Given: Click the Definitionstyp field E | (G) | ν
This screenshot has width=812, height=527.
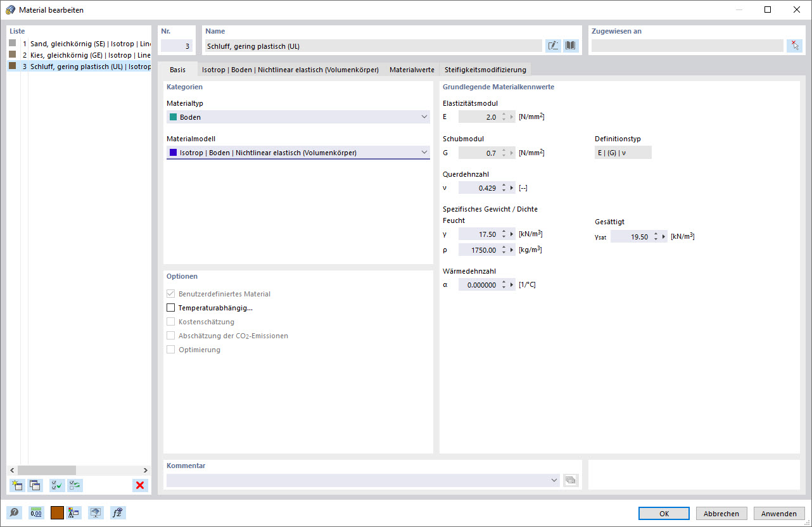Looking at the screenshot, I should [x=623, y=153].
